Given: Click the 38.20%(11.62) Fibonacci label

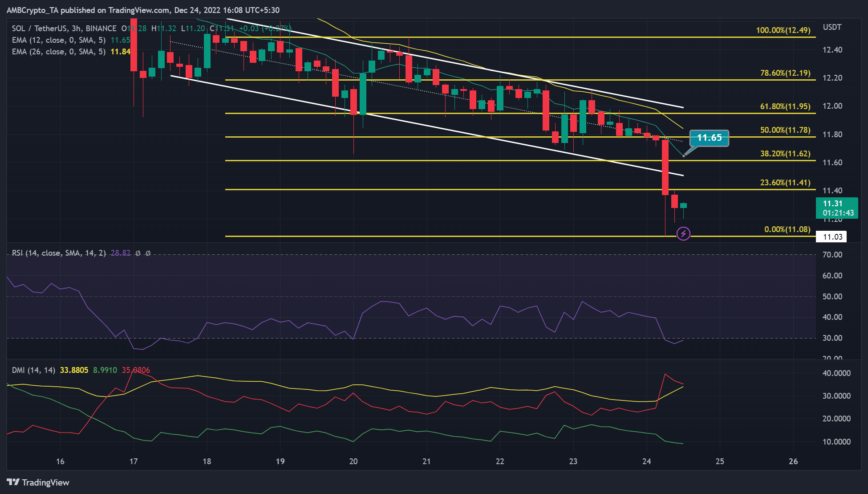Looking at the screenshot, I should [785, 154].
